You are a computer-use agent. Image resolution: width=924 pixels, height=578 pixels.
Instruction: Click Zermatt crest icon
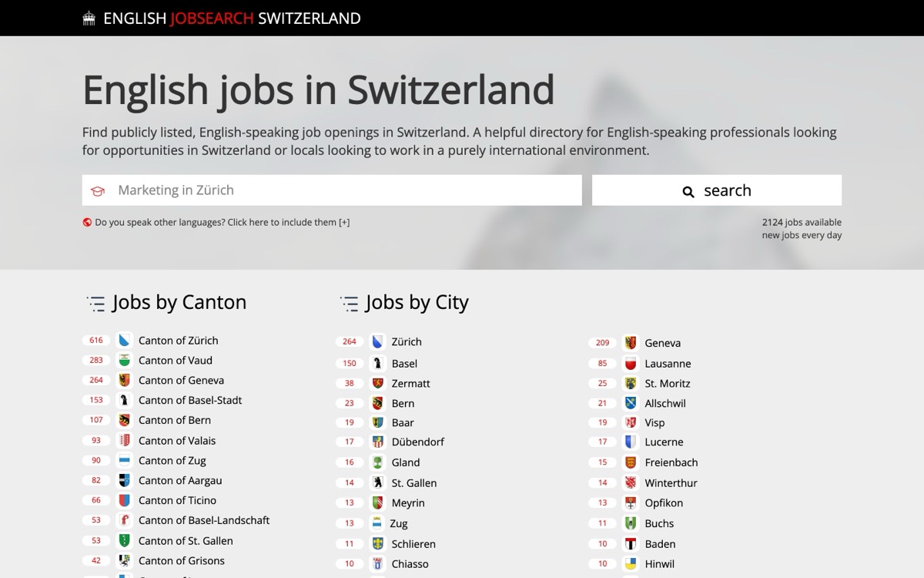click(x=377, y=383)
